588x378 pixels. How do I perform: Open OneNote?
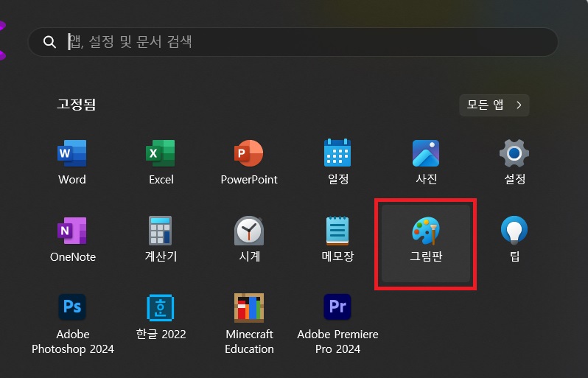[x=72, y=240]
